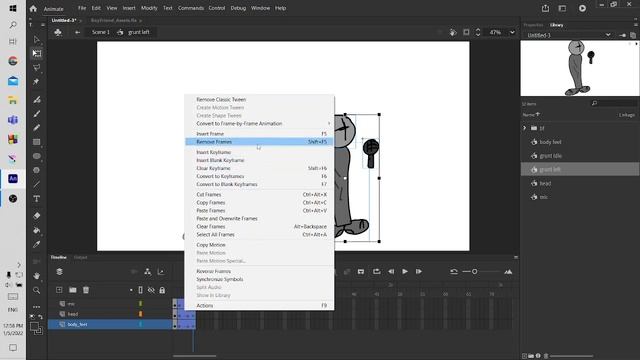
Task: Select the Selection arrow tool
Action: [36, 40]
